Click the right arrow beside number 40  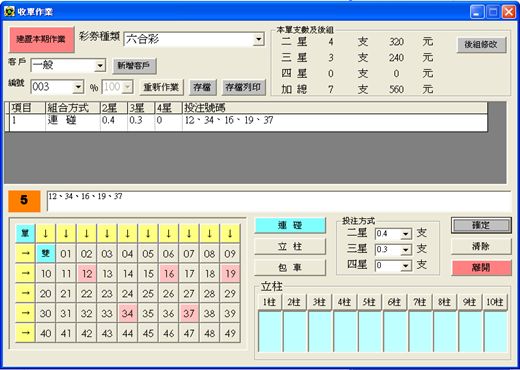click(25, 333)
